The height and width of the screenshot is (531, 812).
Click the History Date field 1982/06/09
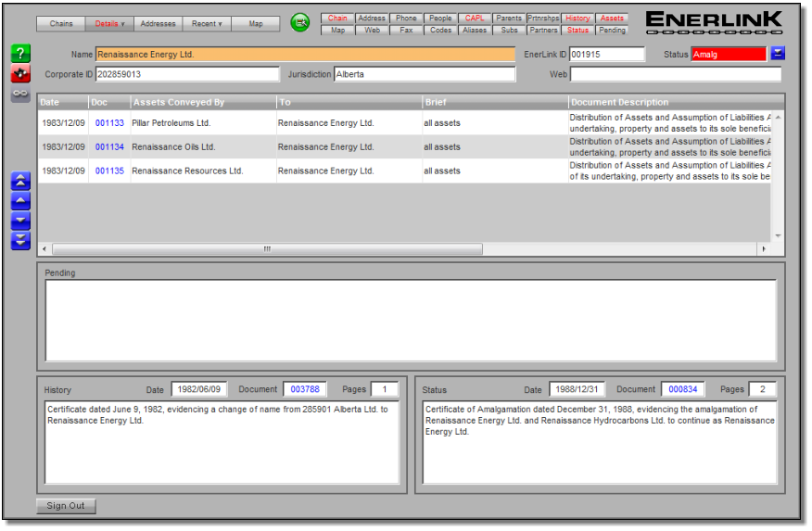(x=199, y=389)
